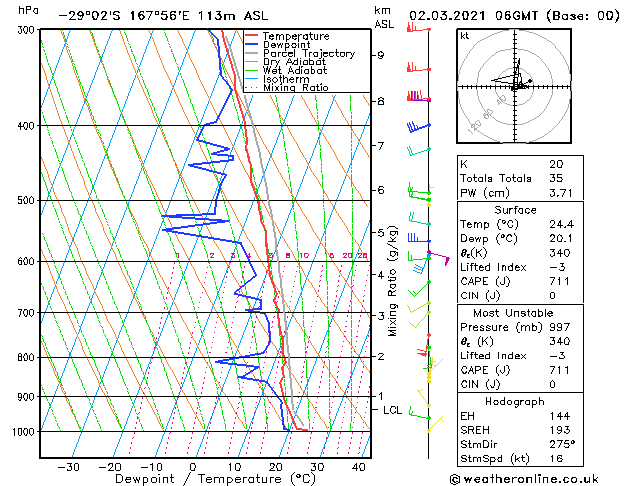Click the '300' pressure level label
This screenshot has width=629, height=486.
point(28,30)
